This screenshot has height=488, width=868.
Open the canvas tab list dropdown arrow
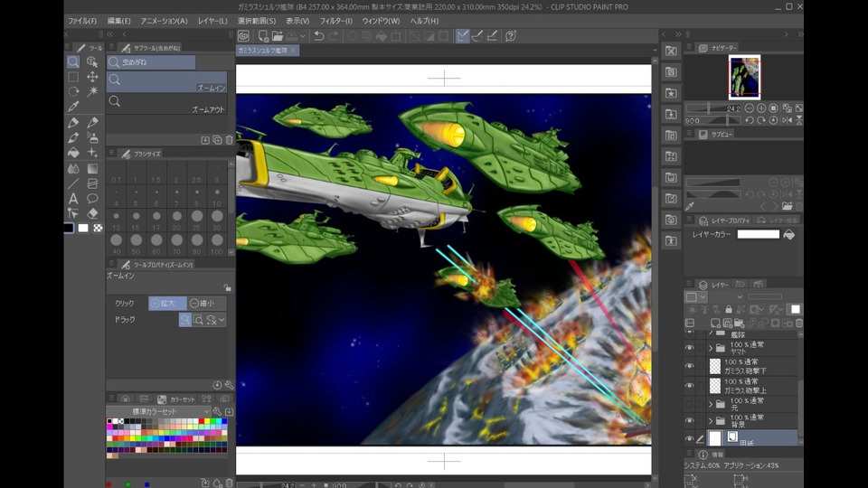655,51
